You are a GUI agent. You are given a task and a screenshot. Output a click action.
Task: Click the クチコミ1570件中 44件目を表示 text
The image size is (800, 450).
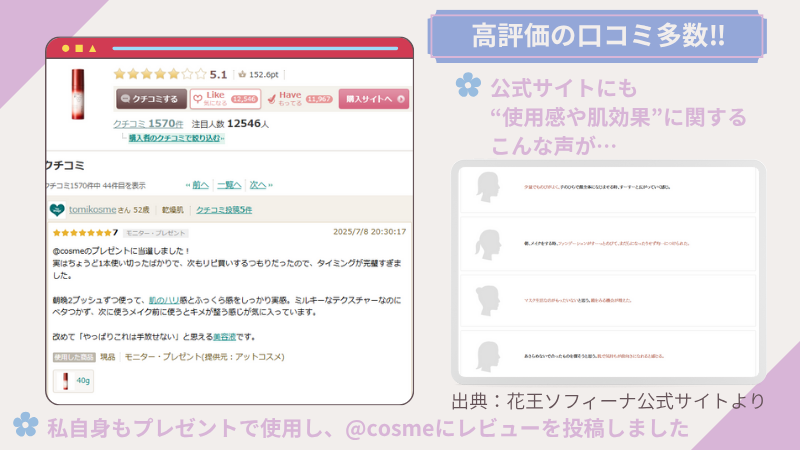[x=95, y=186]
